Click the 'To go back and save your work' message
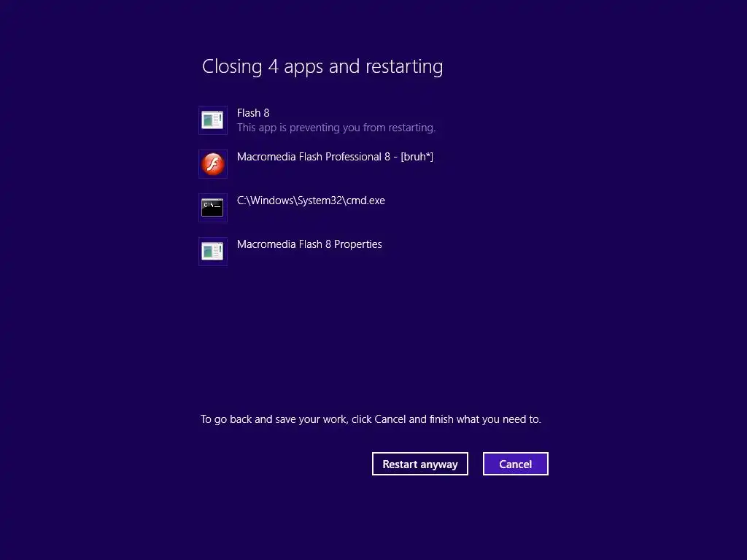Screen dimensions: 747x560 click(371, 419)
